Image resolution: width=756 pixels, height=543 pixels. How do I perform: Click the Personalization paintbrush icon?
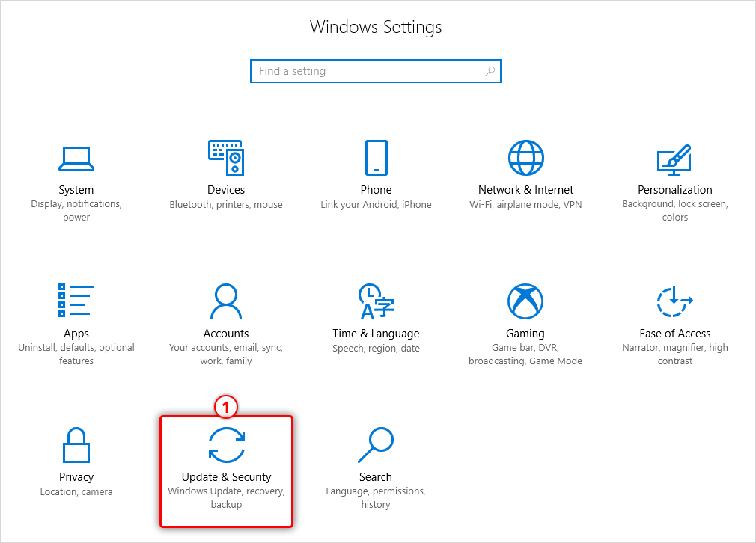(674, 158)
